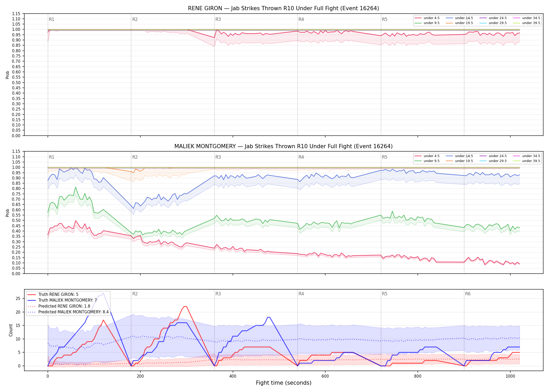Click the x-axis tick label '0'
The width and height of the screenshot is (549, 392).
(48, 376)
